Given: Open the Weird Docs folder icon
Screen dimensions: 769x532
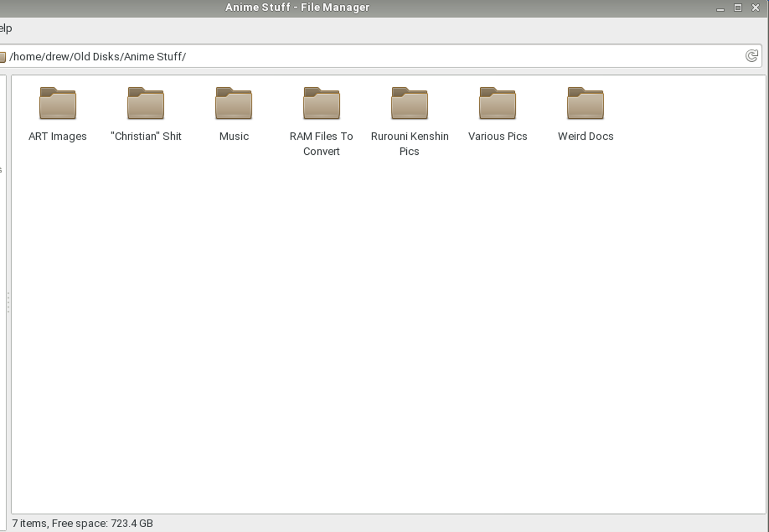Looking at the screenshot, I should pos(586,104).
